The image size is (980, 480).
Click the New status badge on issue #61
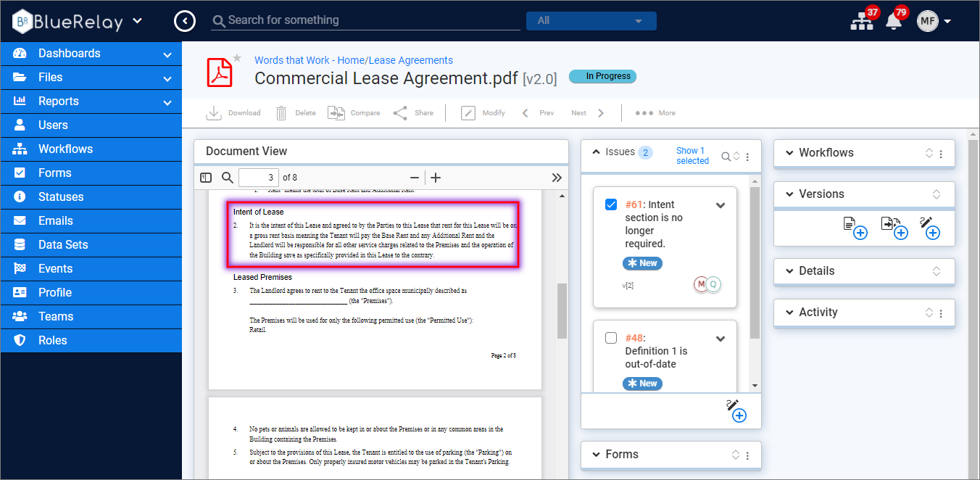pos(642,263)
